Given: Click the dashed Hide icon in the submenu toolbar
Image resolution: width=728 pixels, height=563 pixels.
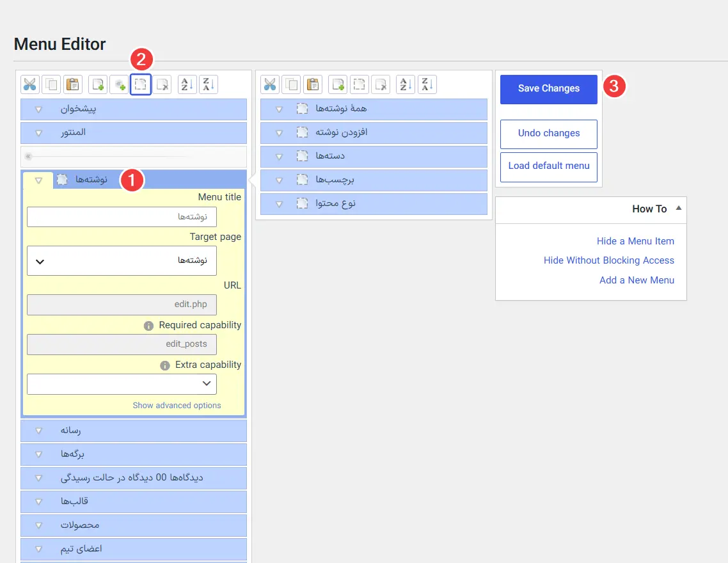Looking at the screenshot, I should pos(360,84).
